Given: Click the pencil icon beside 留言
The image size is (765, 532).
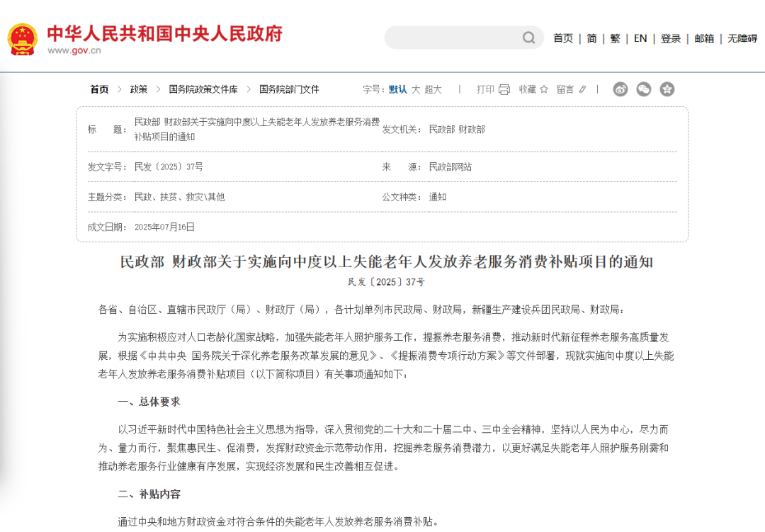Looking at the screenshot, I should 582,89.
